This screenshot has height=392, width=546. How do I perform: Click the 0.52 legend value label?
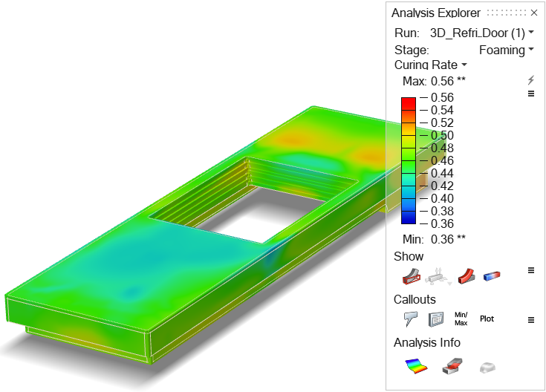click(x=442, y=123)
